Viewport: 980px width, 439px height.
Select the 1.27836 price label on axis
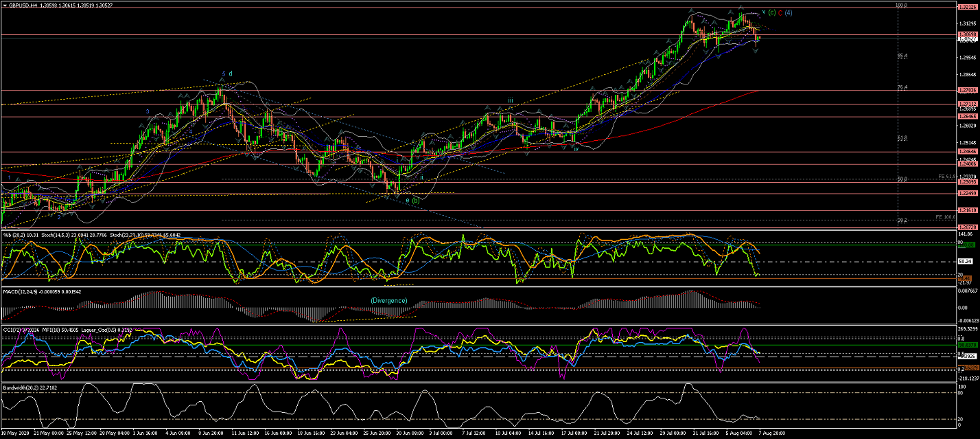(966, 90)
